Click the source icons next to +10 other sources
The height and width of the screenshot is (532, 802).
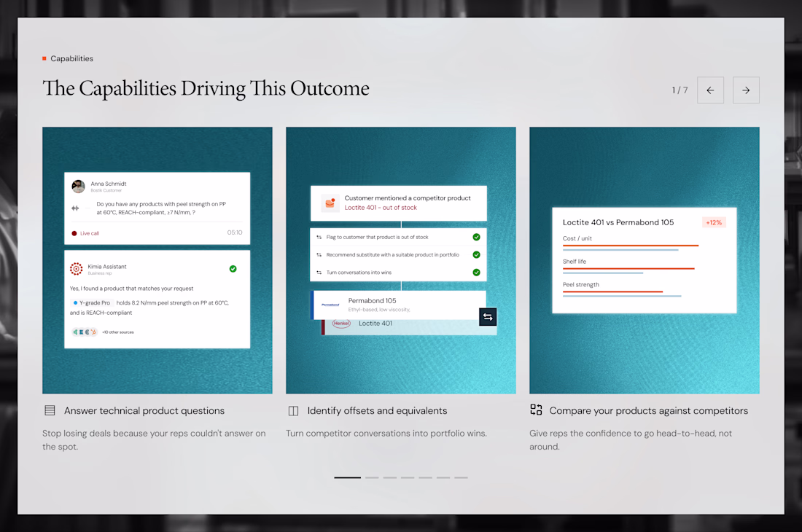pos(85,332)
